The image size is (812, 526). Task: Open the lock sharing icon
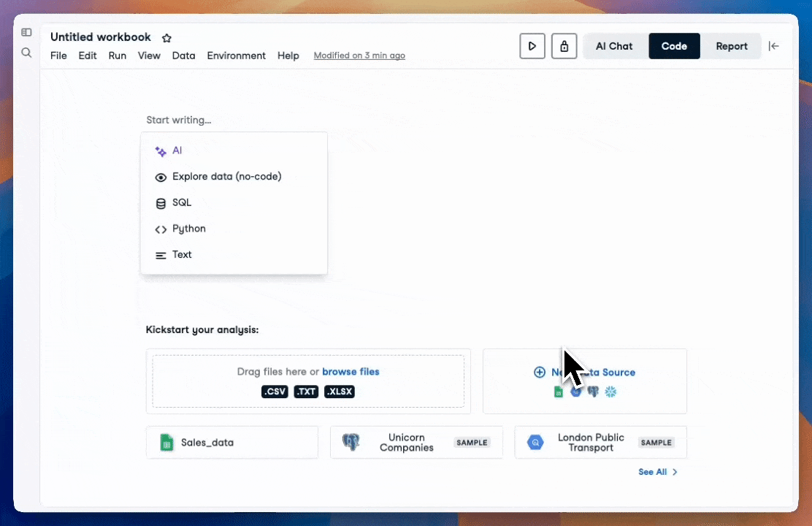[x=564, y=46]
